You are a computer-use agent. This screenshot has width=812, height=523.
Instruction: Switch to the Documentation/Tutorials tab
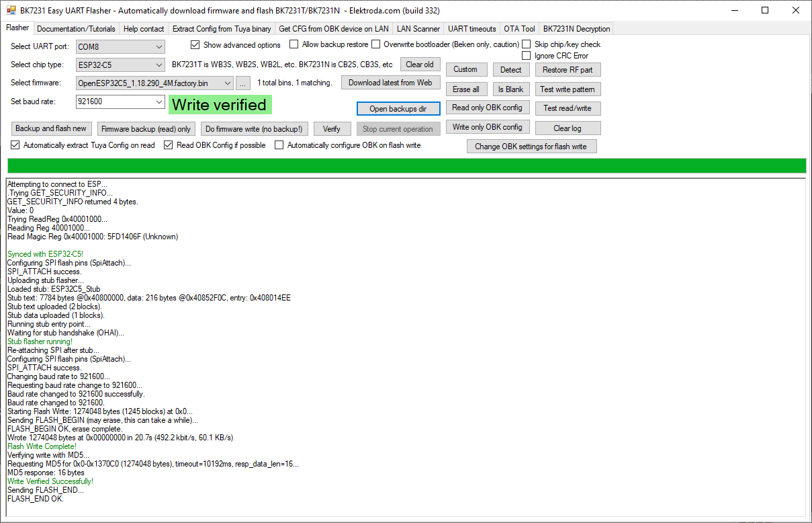[77, 29]
